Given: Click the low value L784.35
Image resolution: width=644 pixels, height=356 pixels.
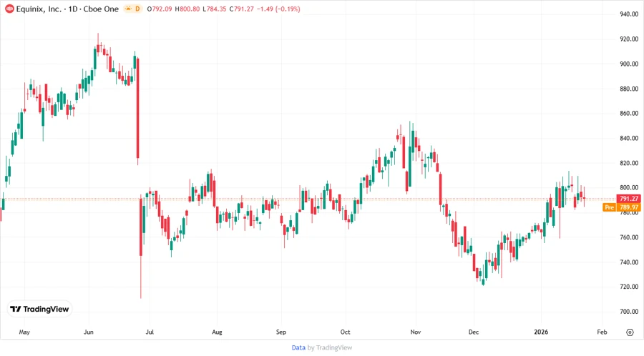Looking at the screenshot, I should (215, 9).
